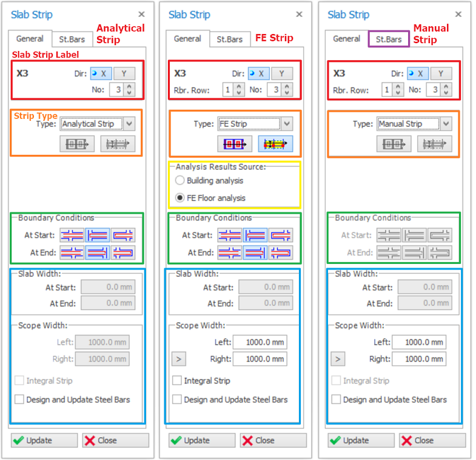
Task: Click the highlighted right strip icon under FE Strip type
Action: (x=275, y=144)
